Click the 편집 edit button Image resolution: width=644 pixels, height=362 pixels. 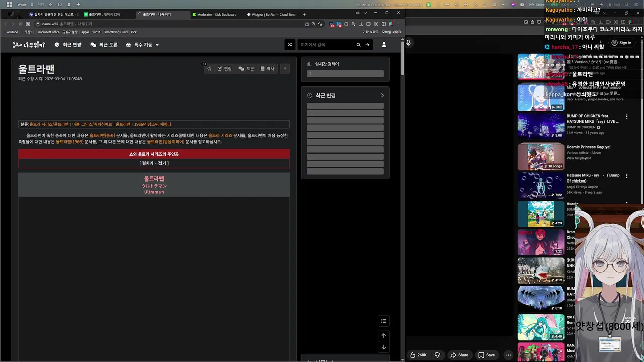point(225,69)
